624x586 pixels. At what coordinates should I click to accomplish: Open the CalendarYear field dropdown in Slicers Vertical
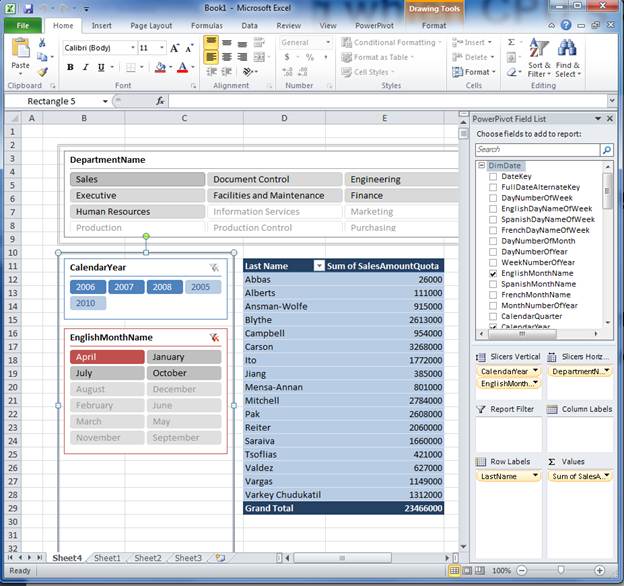535,371
